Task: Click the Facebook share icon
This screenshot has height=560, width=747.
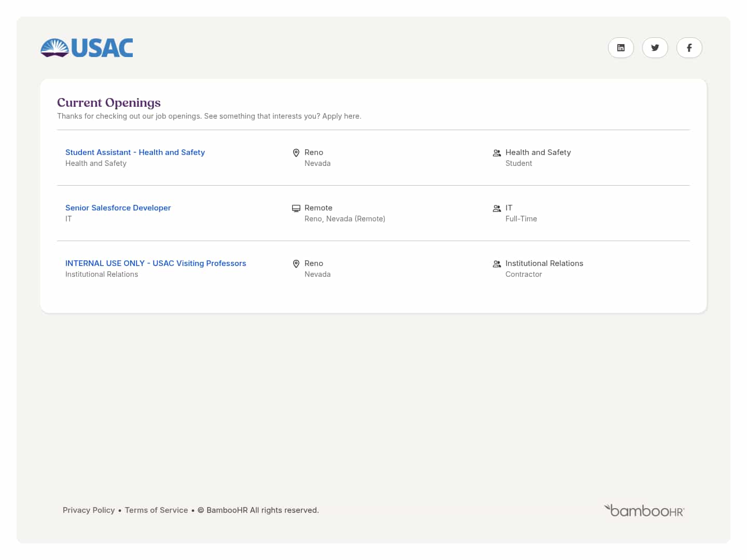Action: (x=689, y=48)
